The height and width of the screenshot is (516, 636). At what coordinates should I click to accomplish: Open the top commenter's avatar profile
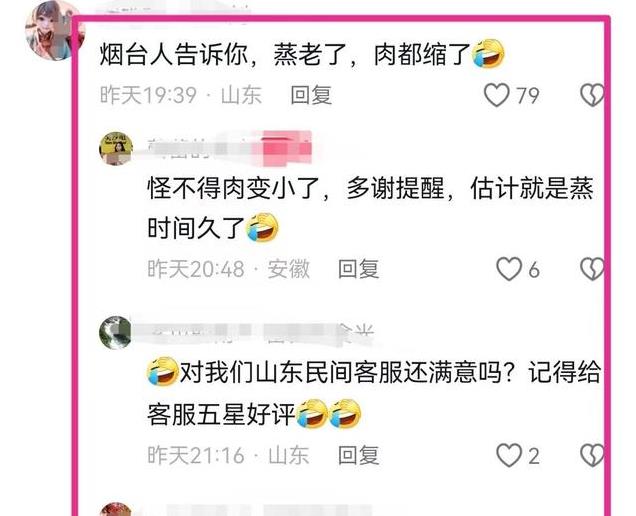[x=54, y=30]
